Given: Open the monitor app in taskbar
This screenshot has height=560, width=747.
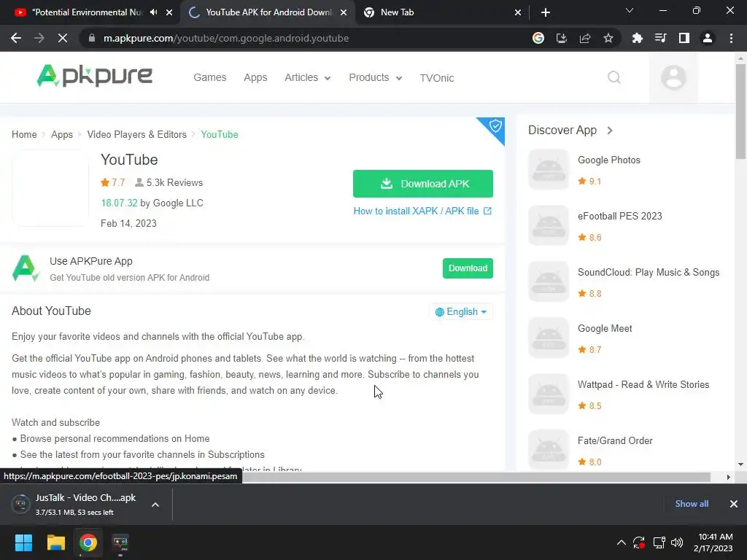Looking at the screenshot, I should point(120,542).
